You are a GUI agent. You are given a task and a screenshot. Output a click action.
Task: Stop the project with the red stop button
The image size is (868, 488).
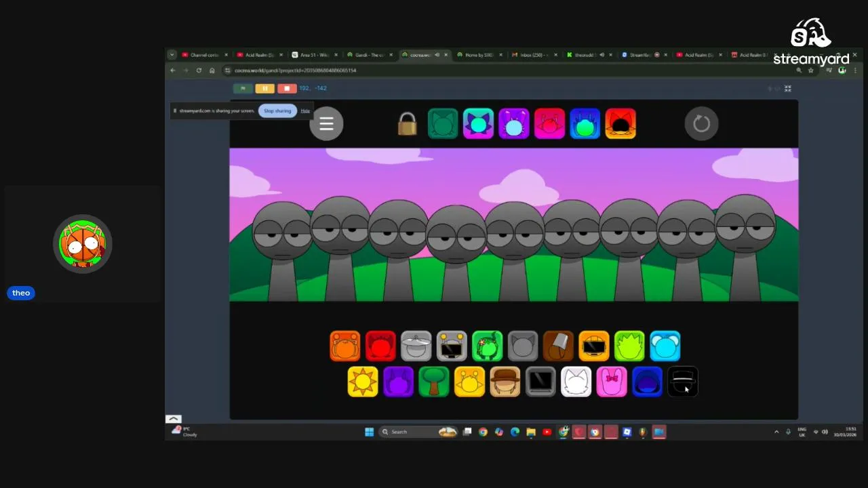[x=287, y=88]
